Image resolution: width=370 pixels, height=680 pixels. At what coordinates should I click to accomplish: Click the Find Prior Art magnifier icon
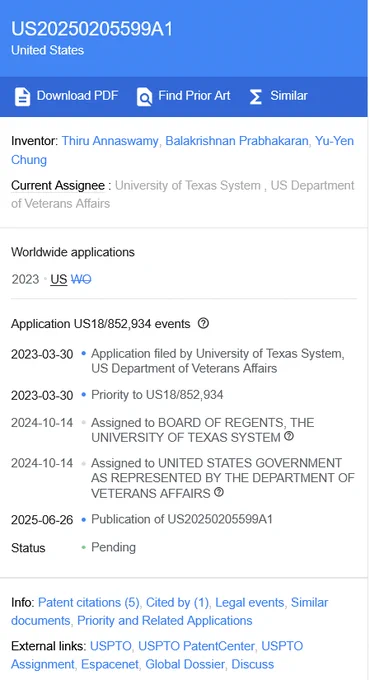click(x=144, y=97)
